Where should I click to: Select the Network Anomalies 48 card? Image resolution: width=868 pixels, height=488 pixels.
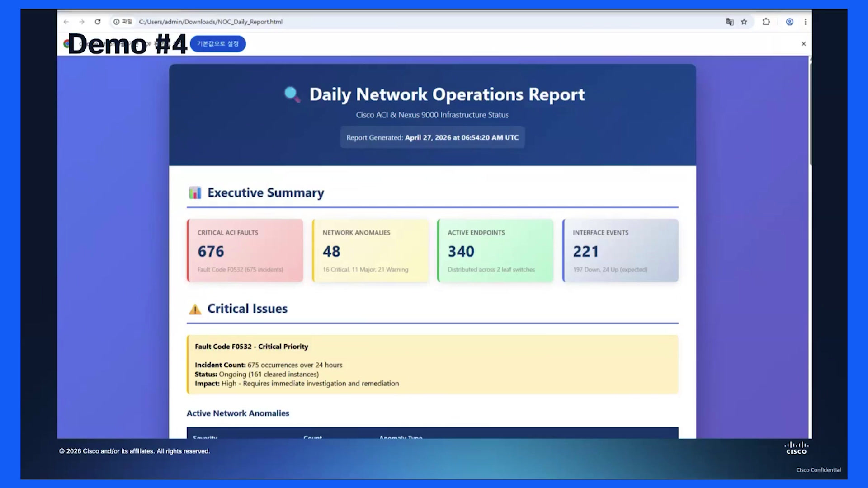pos(370,250)
